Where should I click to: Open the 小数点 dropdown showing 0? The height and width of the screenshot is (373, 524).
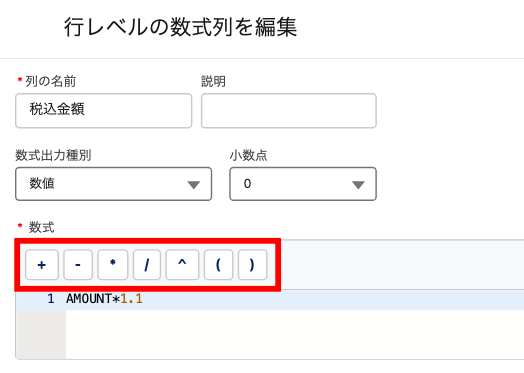(303, 184)
